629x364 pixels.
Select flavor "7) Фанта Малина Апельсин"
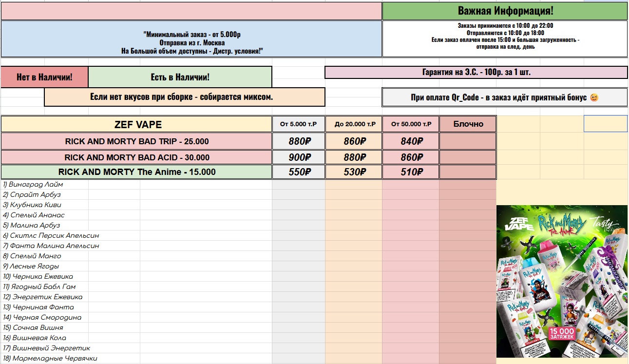click(51, 246)
